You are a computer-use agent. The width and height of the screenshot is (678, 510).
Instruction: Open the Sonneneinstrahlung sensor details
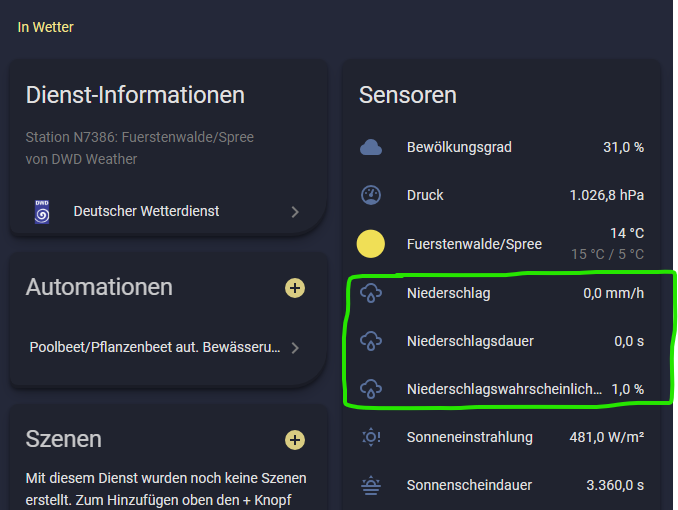pyautogui.click(x=469, y=437)
